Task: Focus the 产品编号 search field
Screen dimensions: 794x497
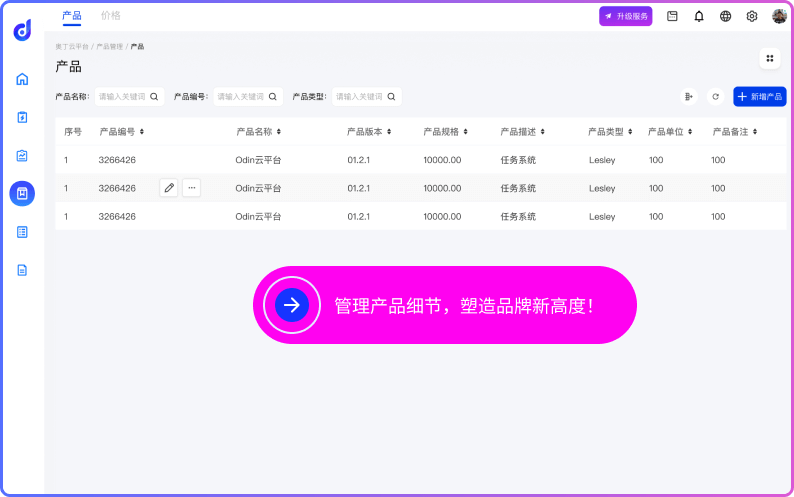Action: (248, 97)
